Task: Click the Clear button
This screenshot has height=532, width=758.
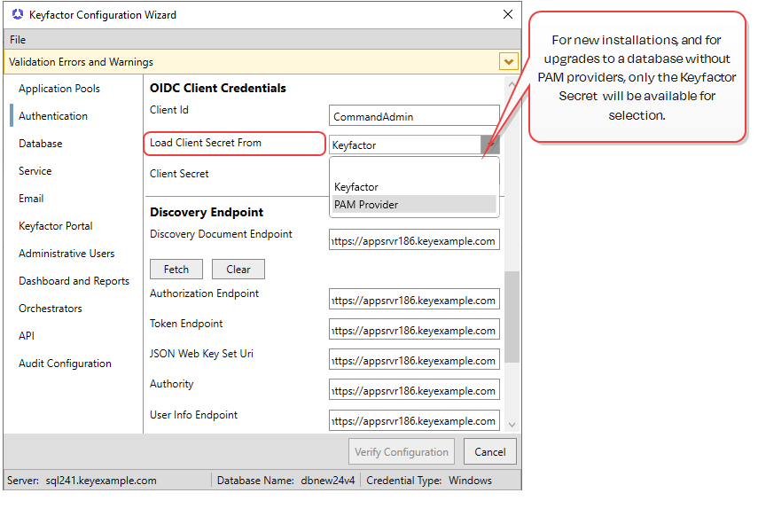Action: [x=238, y=270]
